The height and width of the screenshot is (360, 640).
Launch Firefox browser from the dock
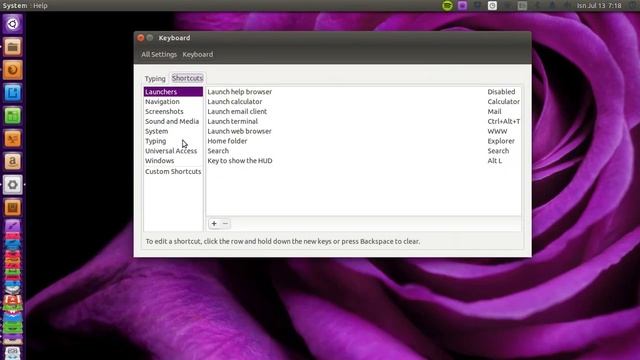coord(13,70)
